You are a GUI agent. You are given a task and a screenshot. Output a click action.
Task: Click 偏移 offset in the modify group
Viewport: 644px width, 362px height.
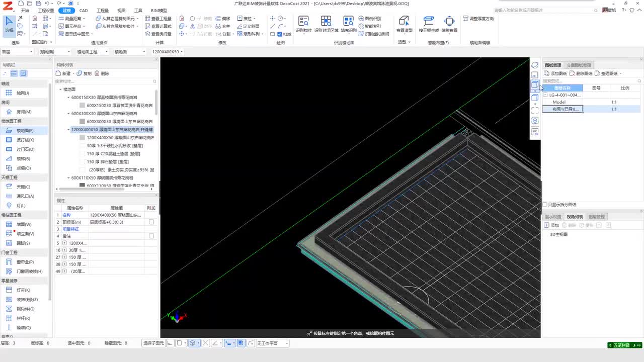[x=222, y=19]
